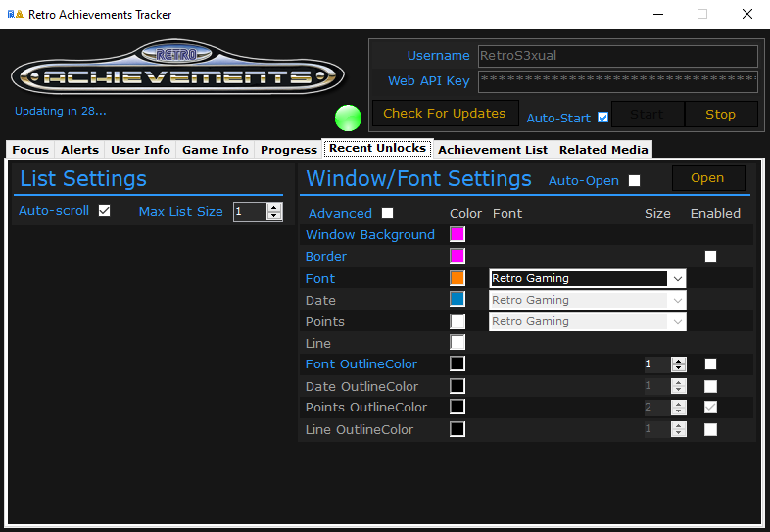Pick the Date blue color swatch
This screenshot has width=770, height=532.
click(457, 299)
